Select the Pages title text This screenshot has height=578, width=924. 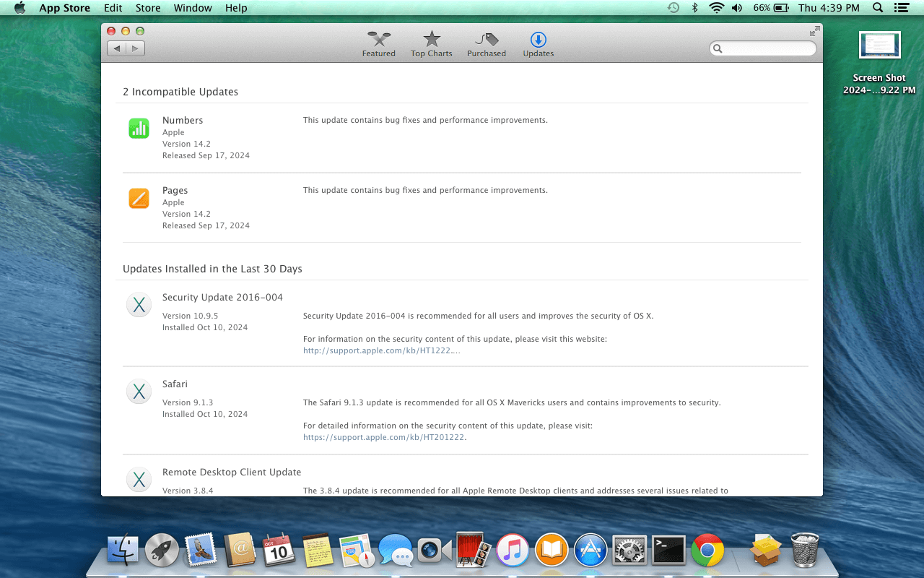point(175,191)
